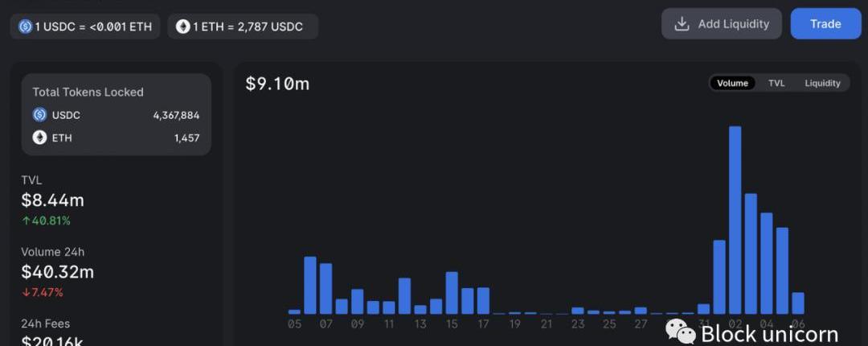Click the volume bar above date 15

coord(452,293)
